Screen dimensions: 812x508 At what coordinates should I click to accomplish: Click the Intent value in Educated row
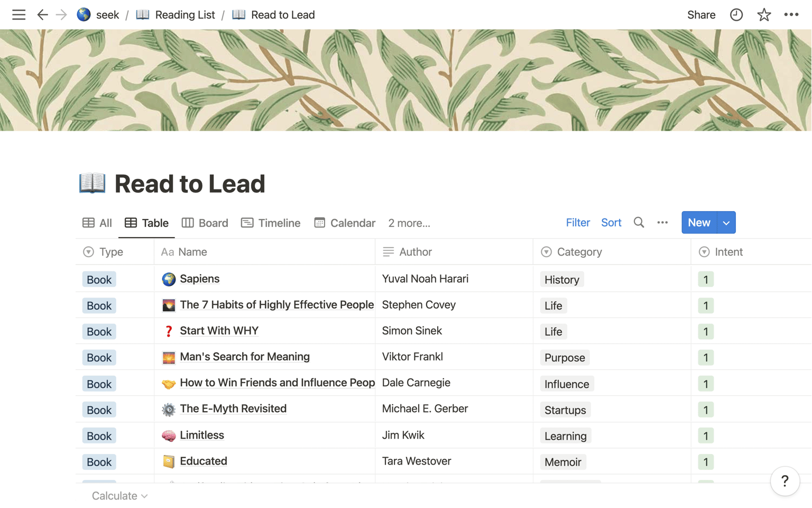pos(706,462)
